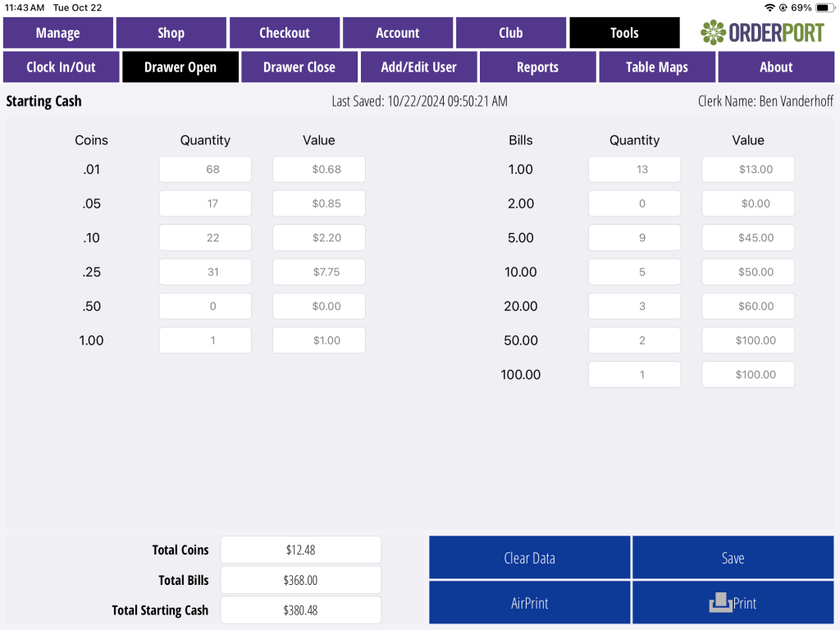840x630 pixels.
Task: Open the Reports section
Action: [x=537, y=67]
